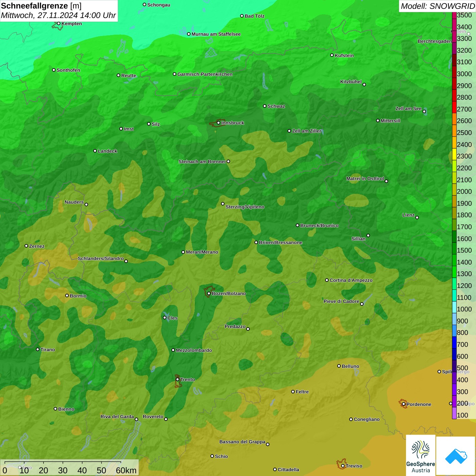
Task: Click the Riva del Garda label
Action: 117,417
